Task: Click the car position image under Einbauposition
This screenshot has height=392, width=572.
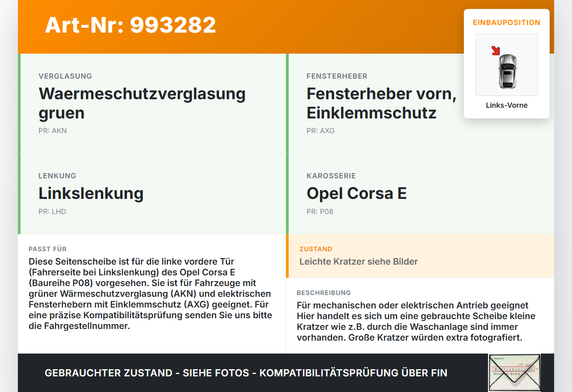Action: click(x=507, y=65)
